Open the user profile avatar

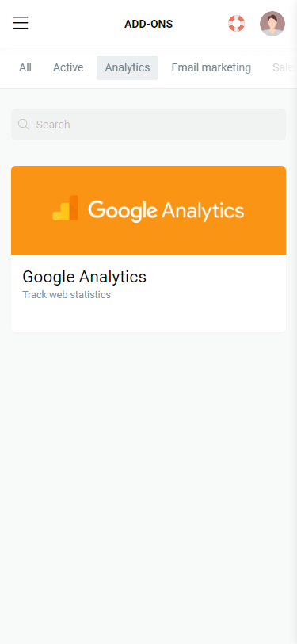pyautogui.click(x=272, y=24)
